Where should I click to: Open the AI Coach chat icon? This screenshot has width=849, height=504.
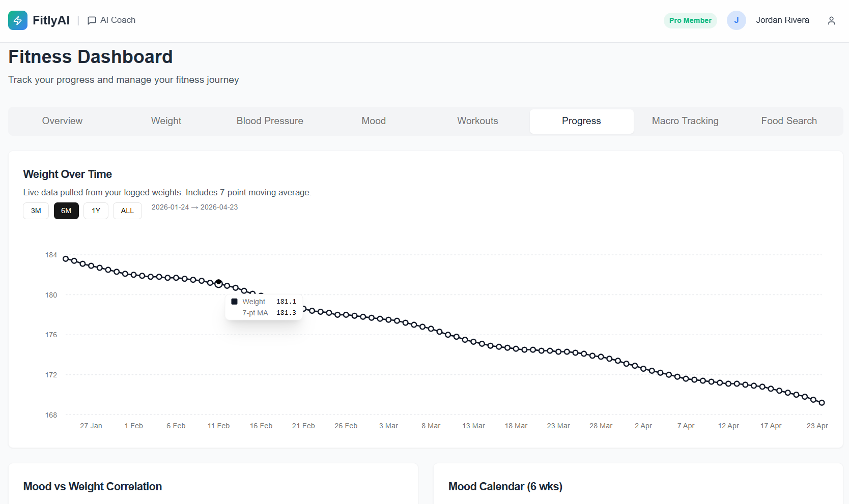[92, 20]
